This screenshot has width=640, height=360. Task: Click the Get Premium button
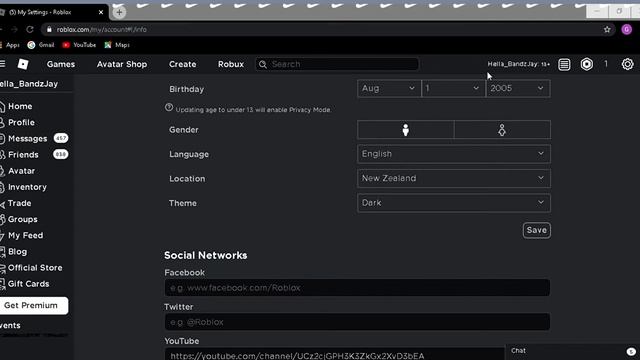(x=33, y=306)
